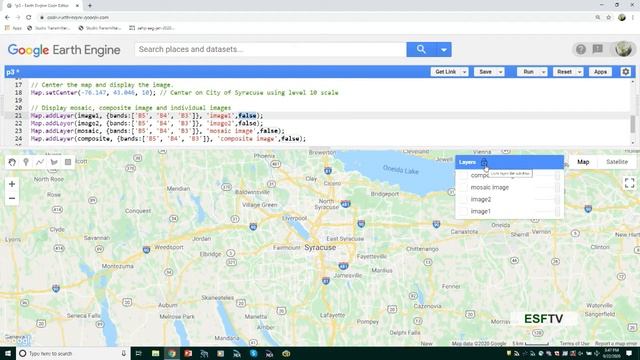This screenshot has height=360, width=640.
Task: Select the add marker point tool
Action: click(x=26, y=162)
